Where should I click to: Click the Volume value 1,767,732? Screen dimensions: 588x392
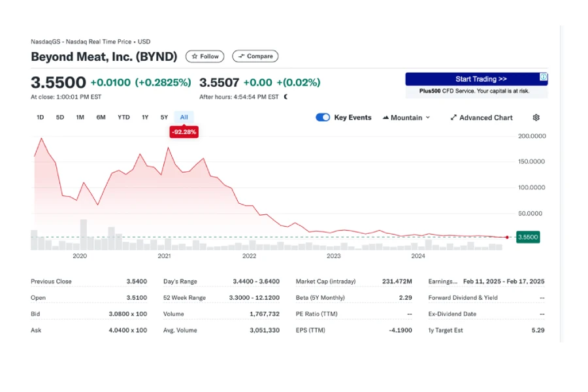point(265,314)
